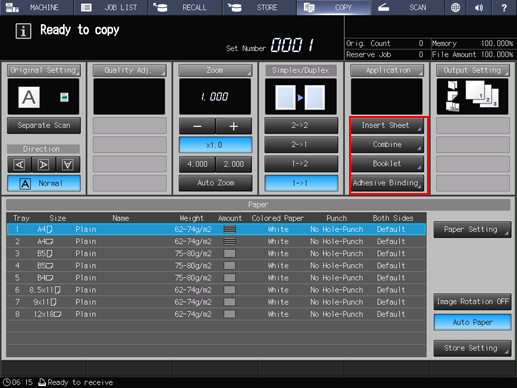Open Insert Sheet options

(x=387, y=125)
